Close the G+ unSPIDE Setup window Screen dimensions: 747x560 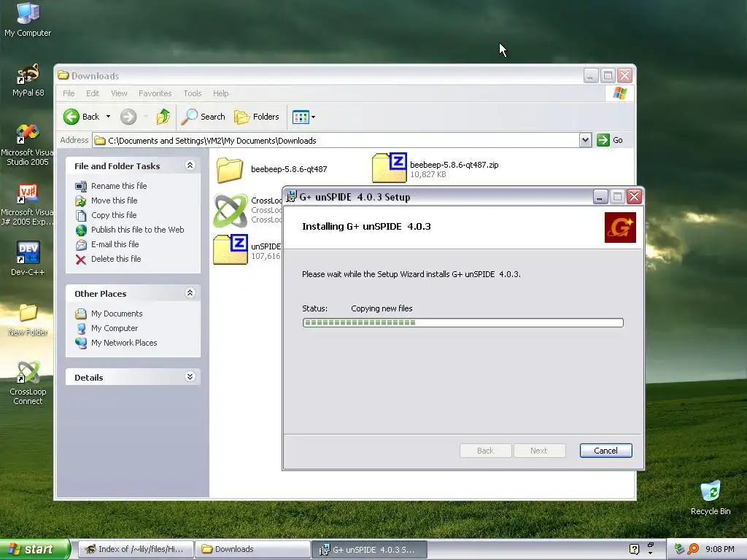(634, 197)
